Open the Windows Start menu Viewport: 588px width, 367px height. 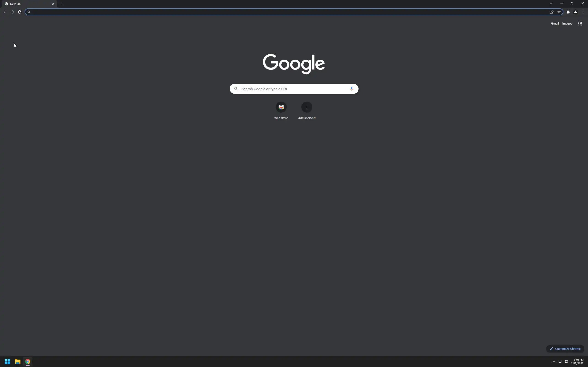point(7,361)
